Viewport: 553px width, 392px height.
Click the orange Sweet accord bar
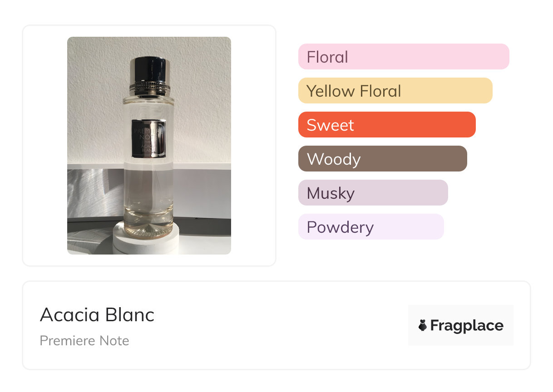[x=386, y=125]
